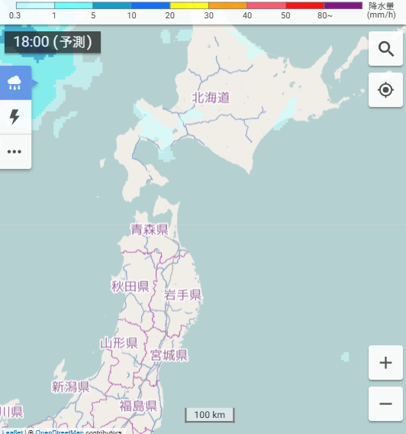Zoom out with the minus button
Image resolution: width=406 pixels, height=434 pixels.
coord(386,404)
